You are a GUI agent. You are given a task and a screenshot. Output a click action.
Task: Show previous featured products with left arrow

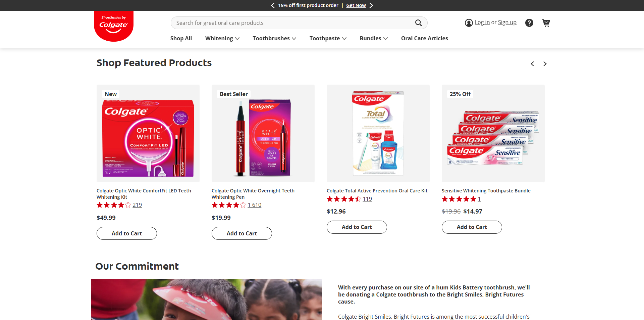(x=532, y=64)
